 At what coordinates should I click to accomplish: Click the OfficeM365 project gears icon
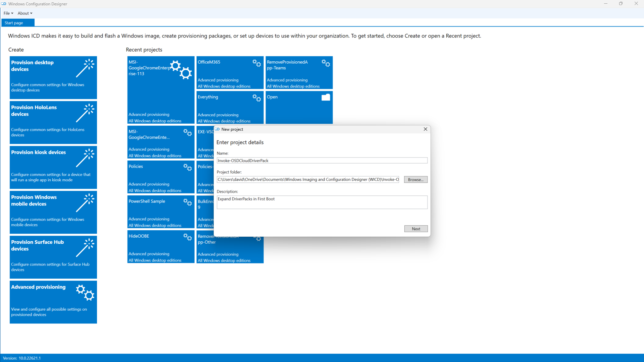point(257,63)
